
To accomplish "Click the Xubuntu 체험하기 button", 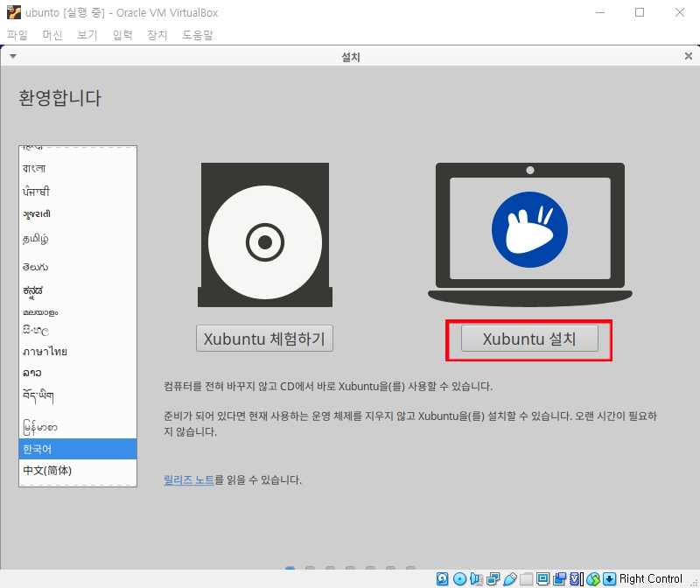I will click(265, 339).
